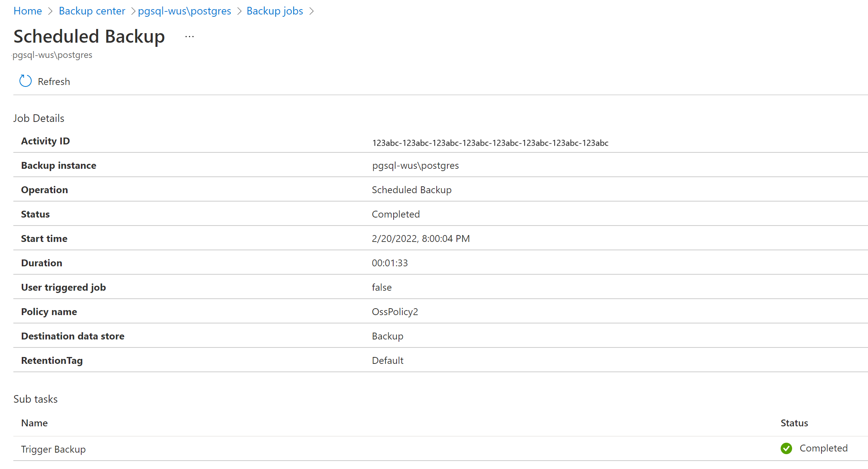Click the Destination data store label
Screen dimensions: 868x469
pyautogui.click(x=73, y=336)
